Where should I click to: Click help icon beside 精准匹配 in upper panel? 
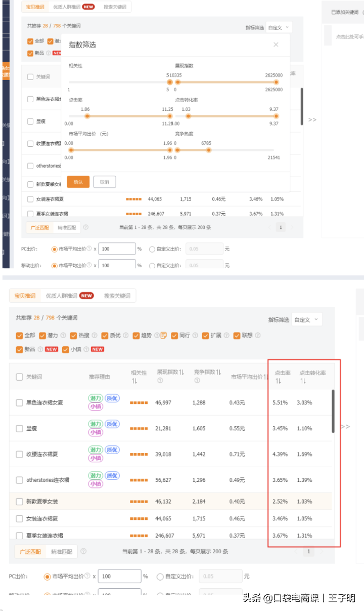click(85, 227)
